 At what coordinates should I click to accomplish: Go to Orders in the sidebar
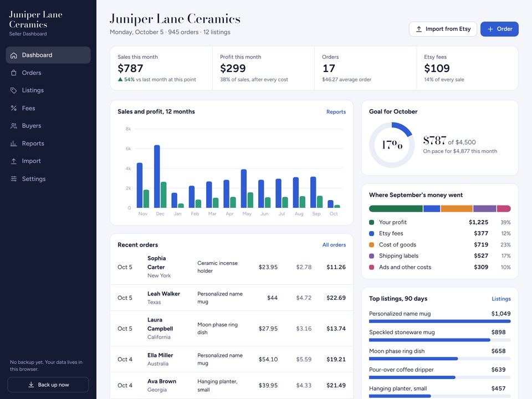(48, 73)
